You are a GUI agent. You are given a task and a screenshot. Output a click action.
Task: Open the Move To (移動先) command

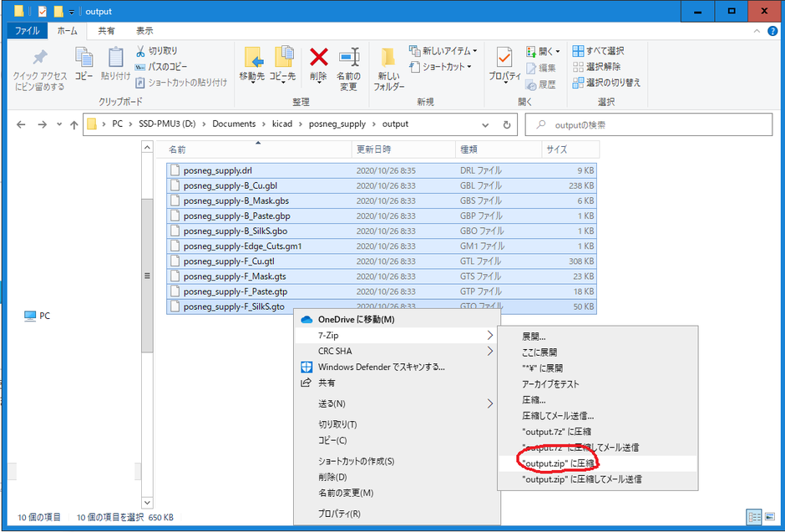click(x=252, y=65)
